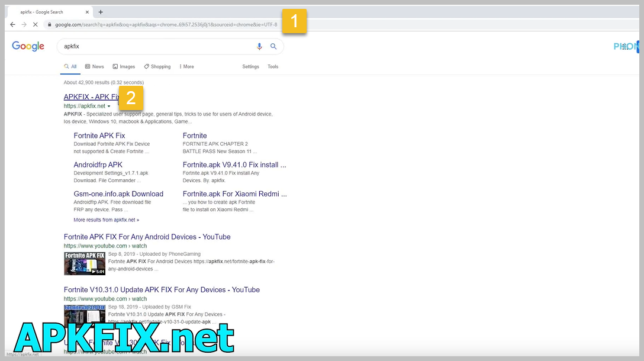
Task: Open Fortnite APK FIX For Any Android Devices result
Action: pos(147,237)
